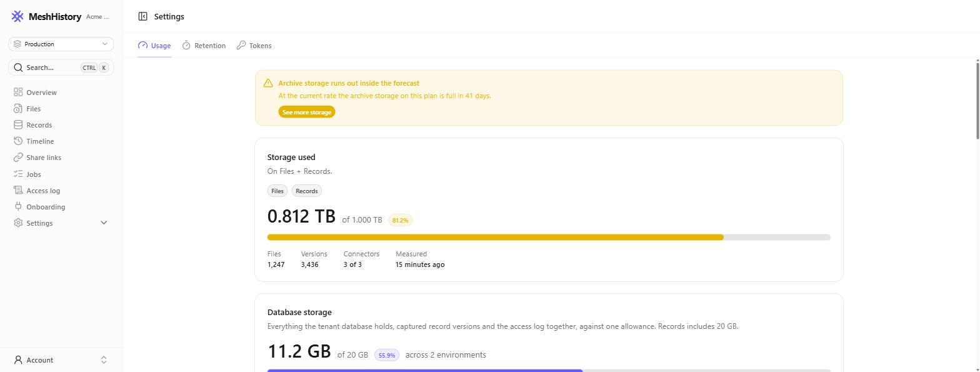Click Settings in the sidebar
The width and height of the screenshot is (980, 372).
coord(39,223)
